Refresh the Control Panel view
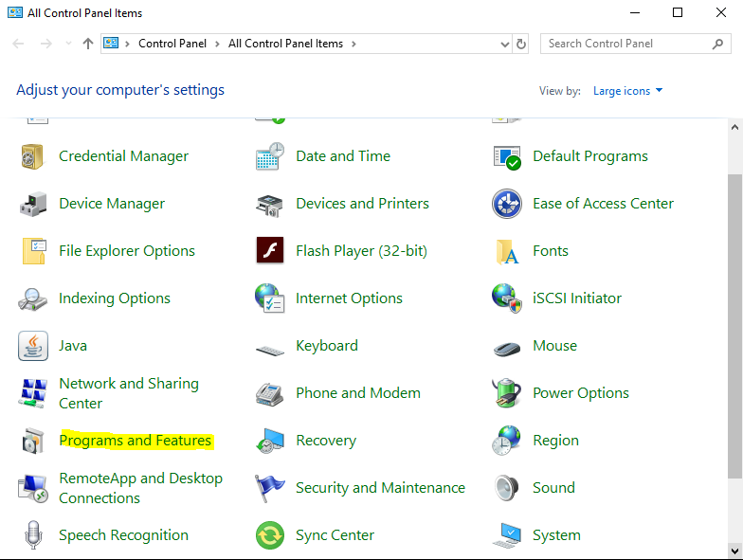Image resolution: width=743 pixels, height=560 pixels. [521, 44]
